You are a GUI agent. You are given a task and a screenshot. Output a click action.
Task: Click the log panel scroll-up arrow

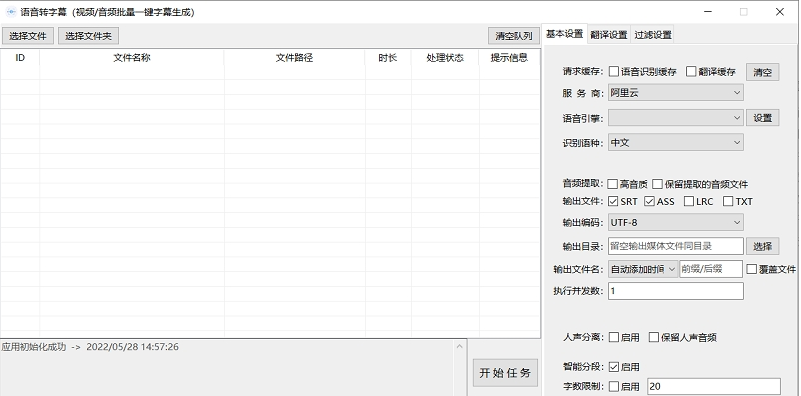[x=459, y=346]
